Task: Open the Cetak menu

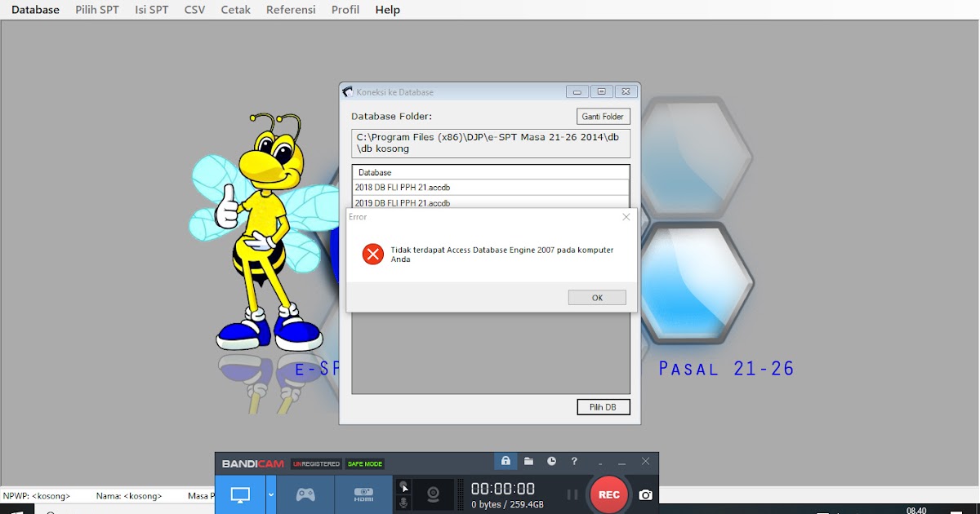Action: click(x=235, y=10)
